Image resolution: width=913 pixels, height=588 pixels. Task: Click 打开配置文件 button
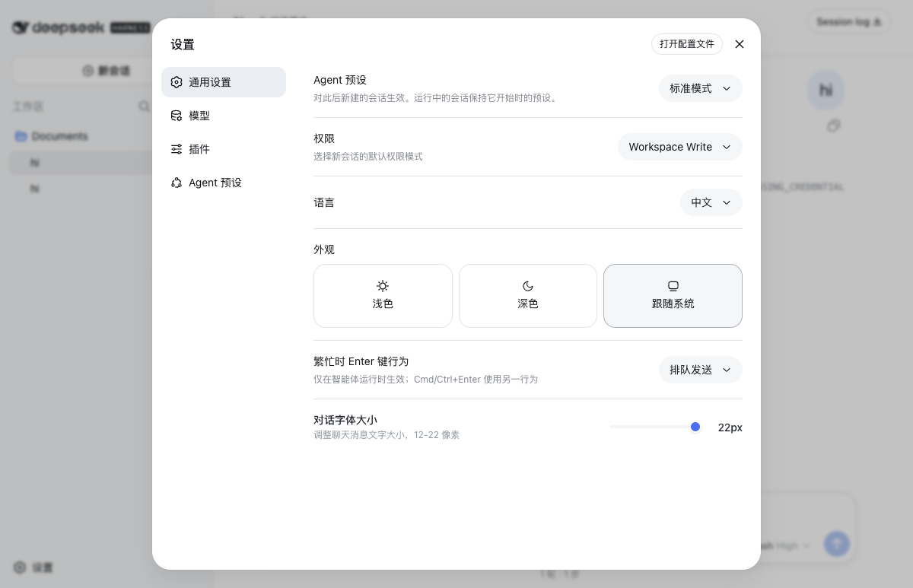click(687, 44)
